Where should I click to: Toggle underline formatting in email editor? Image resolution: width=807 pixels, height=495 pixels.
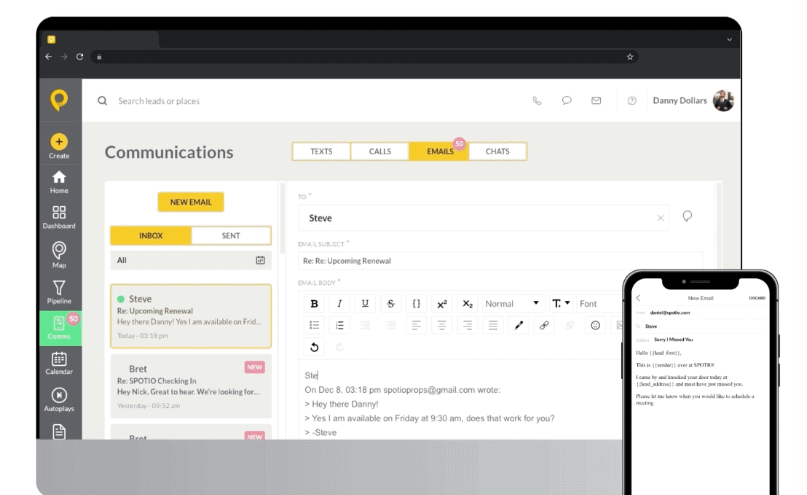[365, 304]
